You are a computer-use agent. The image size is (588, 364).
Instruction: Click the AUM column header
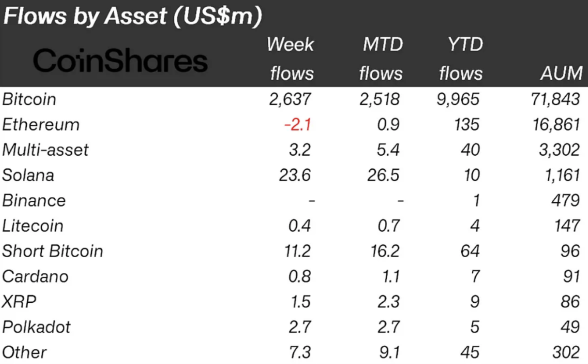click(x=561, y=73)
